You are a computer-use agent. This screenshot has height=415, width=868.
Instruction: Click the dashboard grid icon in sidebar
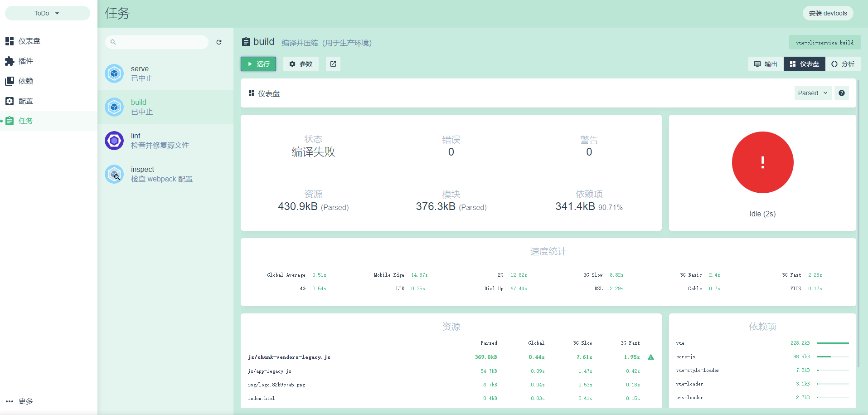point(10,41)
